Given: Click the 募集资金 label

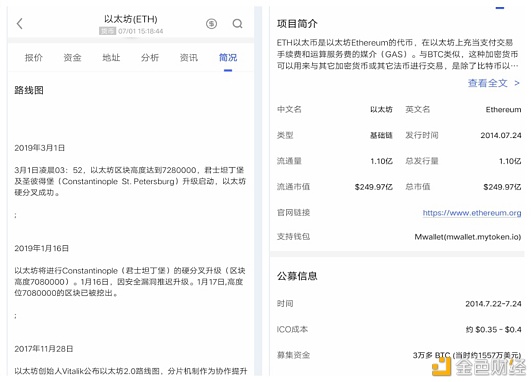Looking at the screenshot, I should [293, 355].
